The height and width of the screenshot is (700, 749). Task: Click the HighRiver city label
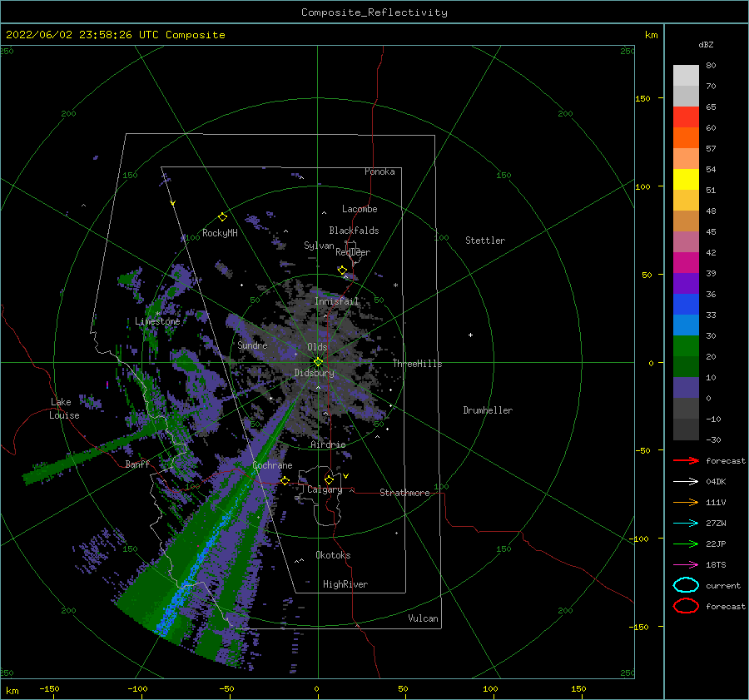pos(345,584)
